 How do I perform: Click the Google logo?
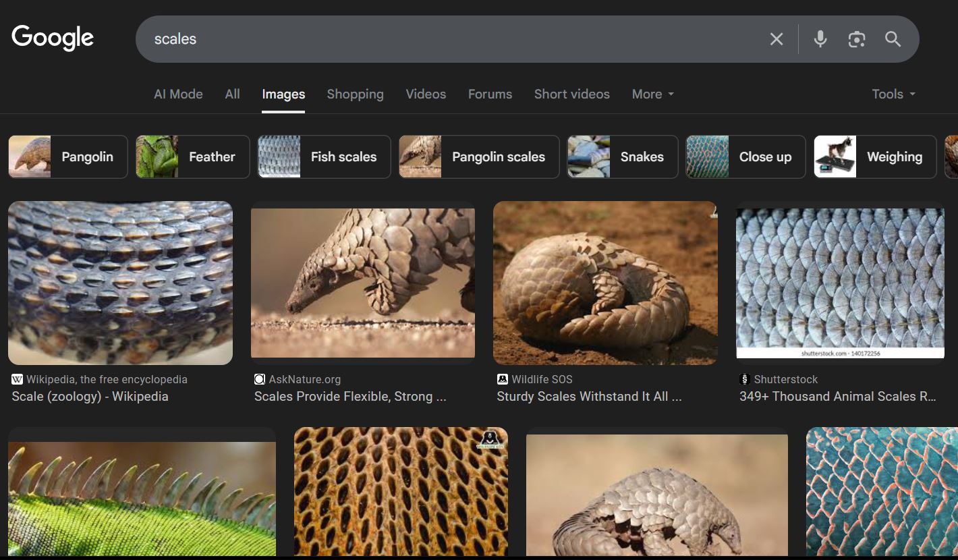tap(53, 38)
